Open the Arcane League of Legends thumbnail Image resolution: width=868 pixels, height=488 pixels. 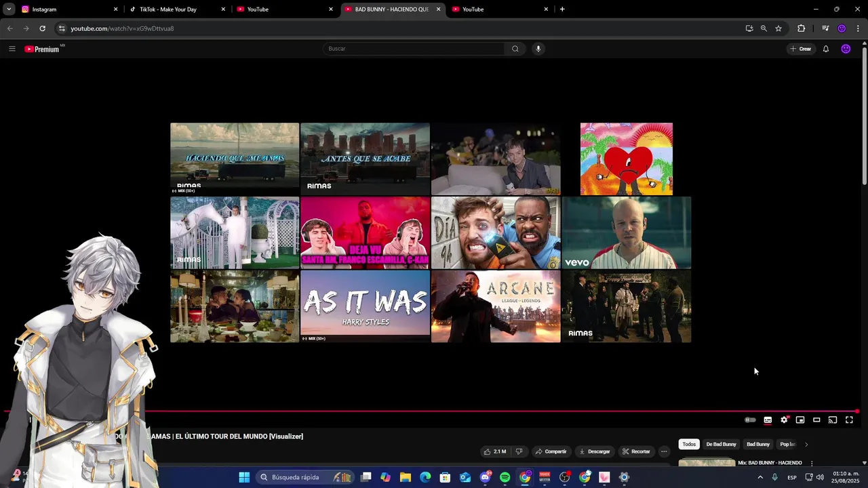tap(496, 306)
